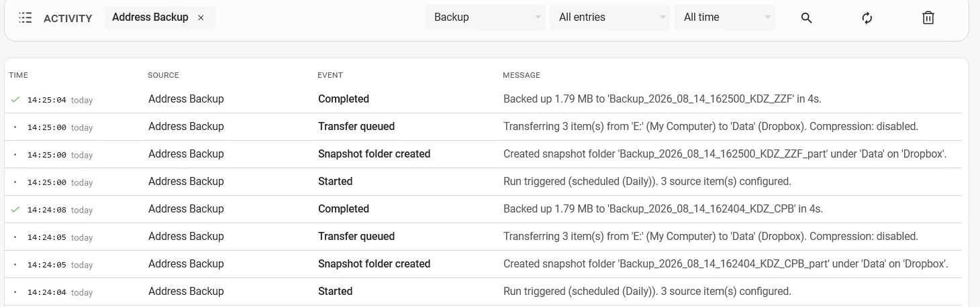Click the message for Backup_2026_08_14_162500_KDZ_ZZF backed up
Viewport: 980px width, 307px height.
click(663, 99)
